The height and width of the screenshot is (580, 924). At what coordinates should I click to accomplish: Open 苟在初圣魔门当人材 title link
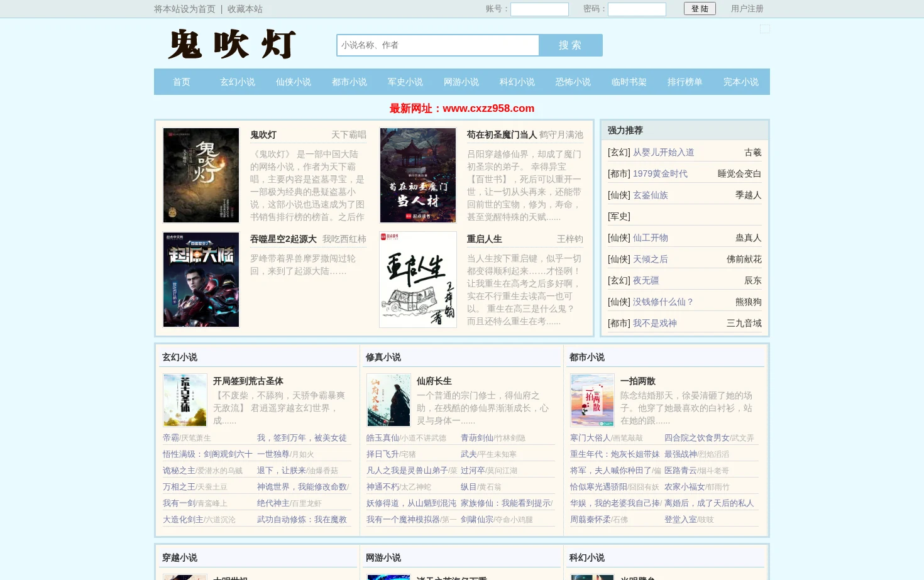502,134
